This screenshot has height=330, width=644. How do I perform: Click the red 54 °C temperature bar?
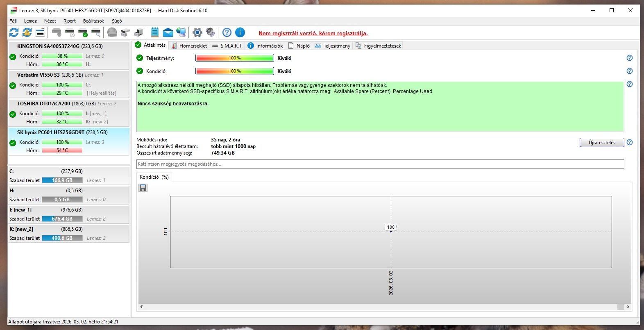click(62, 150)
